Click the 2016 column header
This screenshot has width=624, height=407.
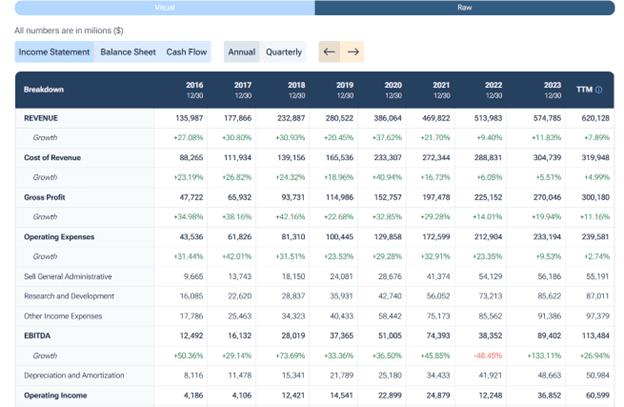194,89
